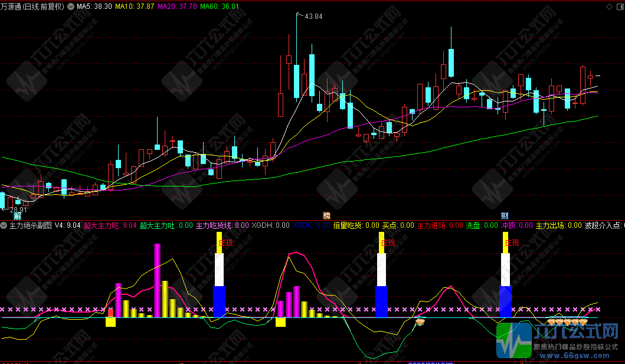Click the 榜 marker icon below chart

[326, 215]
